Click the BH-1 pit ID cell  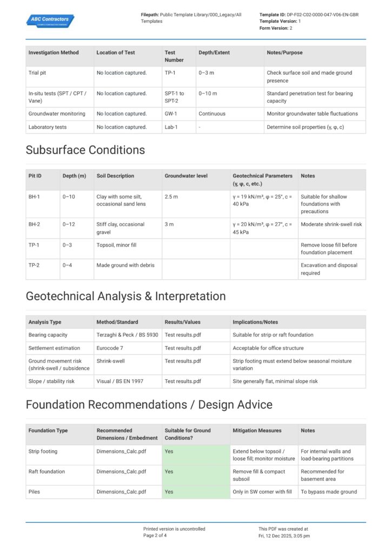[35, 197]
